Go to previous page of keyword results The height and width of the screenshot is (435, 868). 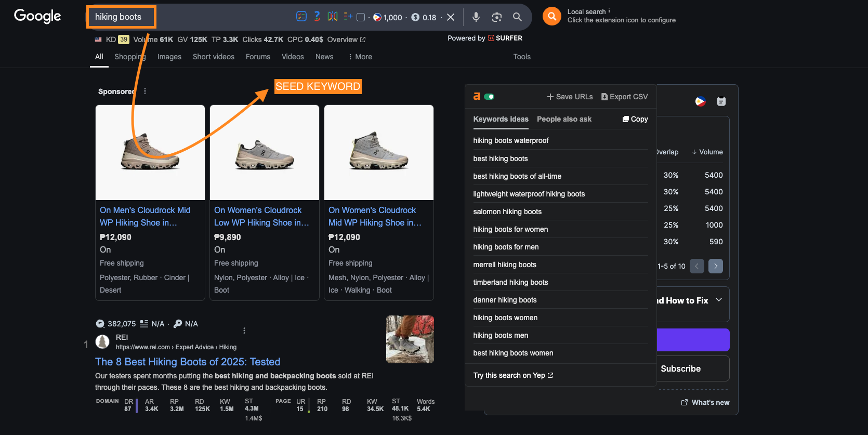click(x=697, y=266)
